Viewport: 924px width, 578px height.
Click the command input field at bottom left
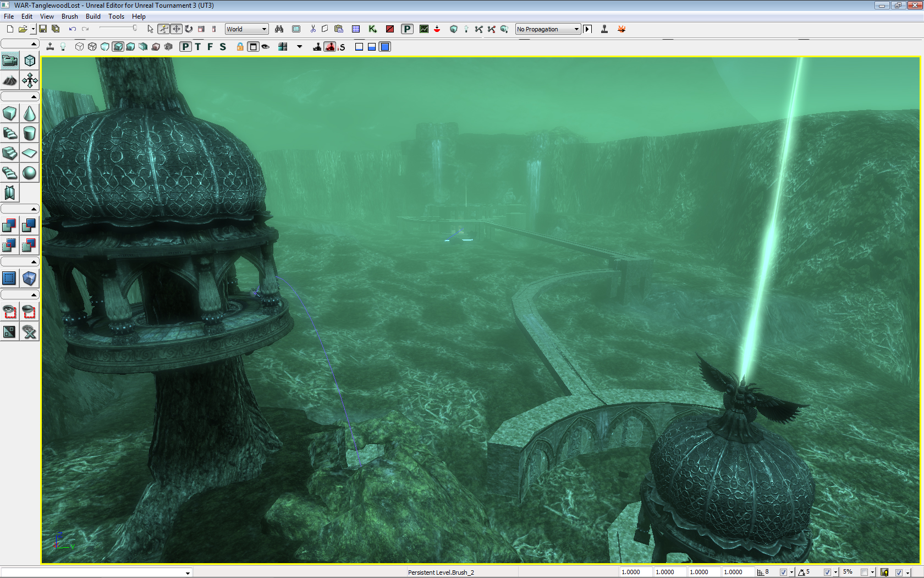[96, 572]
